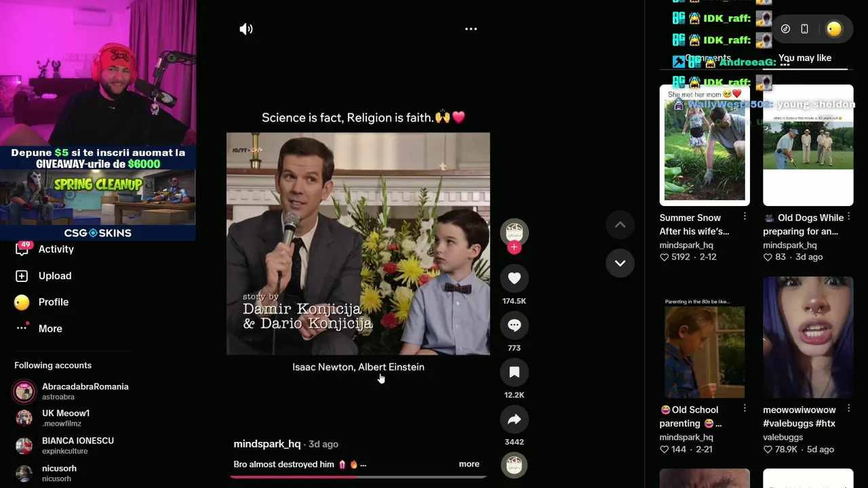Seek on the red video progress bar

(358, 476)
